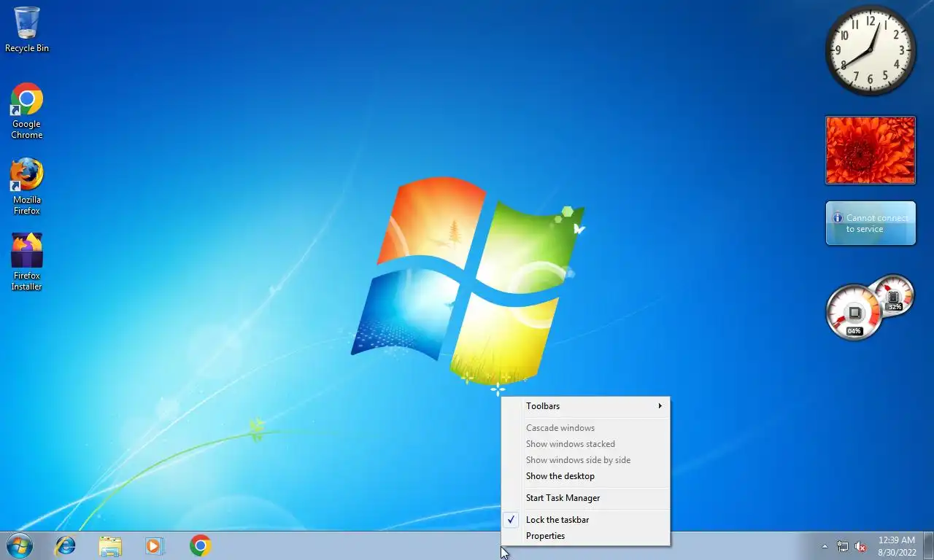Show hidden tray icons arrow

tap(825, 546)
